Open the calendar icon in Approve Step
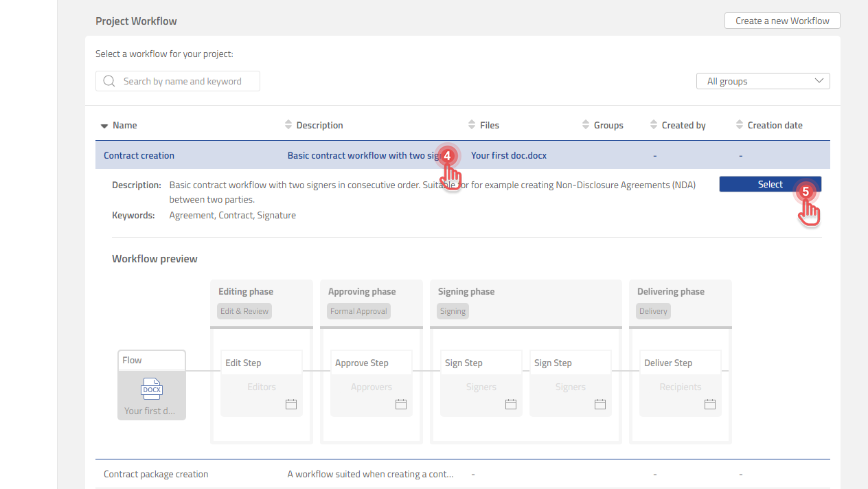This screenshot has height=489, width=868. click(400, 405)
